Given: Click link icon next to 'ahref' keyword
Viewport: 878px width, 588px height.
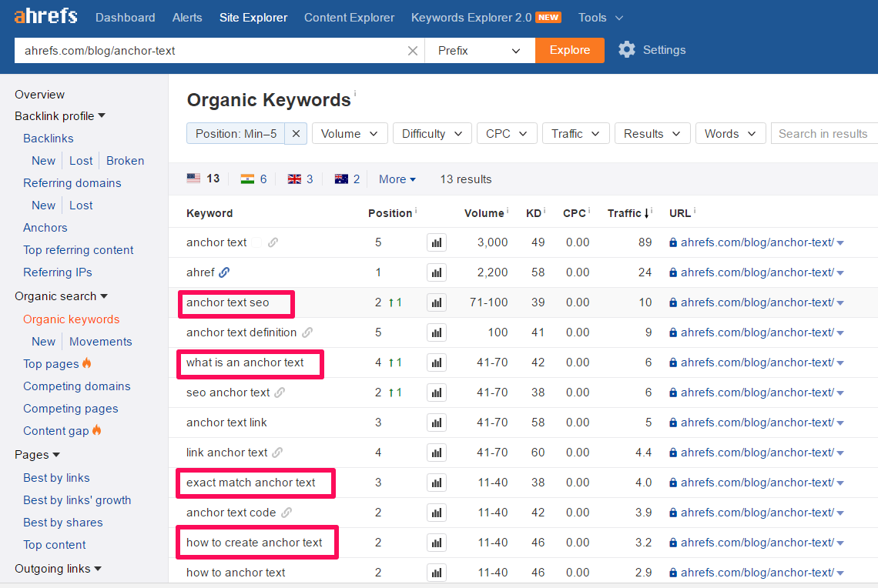Looking at the screenshot, I should [224, 272].
